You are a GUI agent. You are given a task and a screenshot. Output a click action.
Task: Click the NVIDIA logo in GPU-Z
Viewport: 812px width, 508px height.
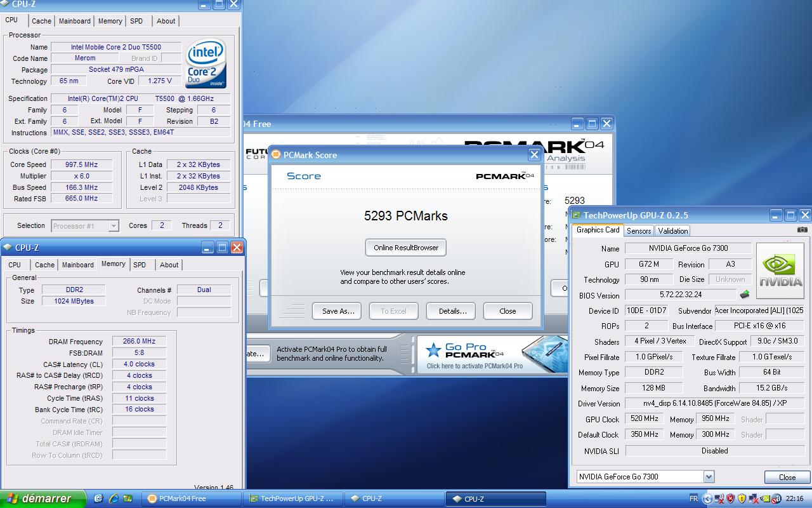(x=780, y=271)
